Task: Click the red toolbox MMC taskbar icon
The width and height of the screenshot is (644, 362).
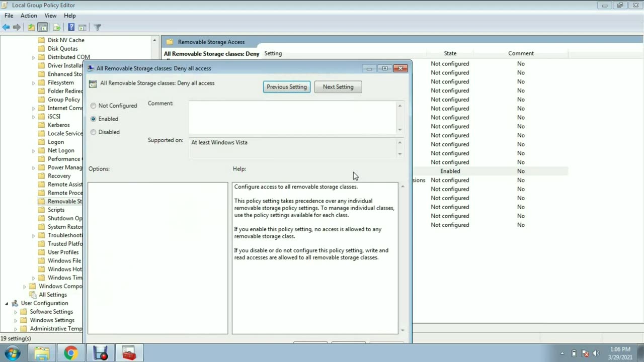Action: (129, 353)
